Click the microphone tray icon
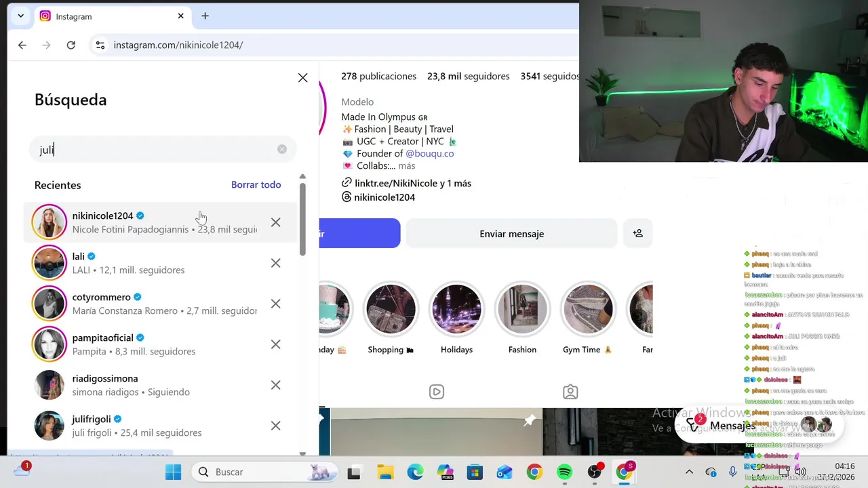The width and height of the screenshot is (868, 488). tap(732, 472)
